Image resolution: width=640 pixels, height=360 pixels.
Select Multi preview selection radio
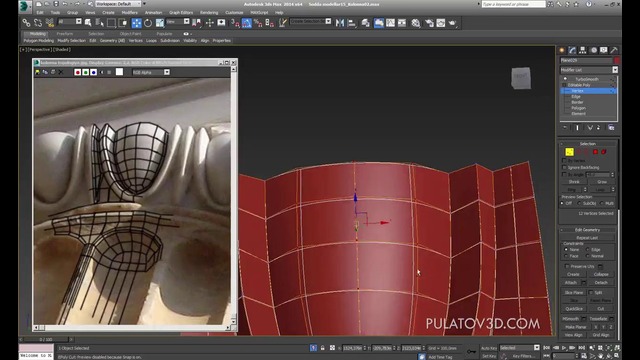pos(602,203)
